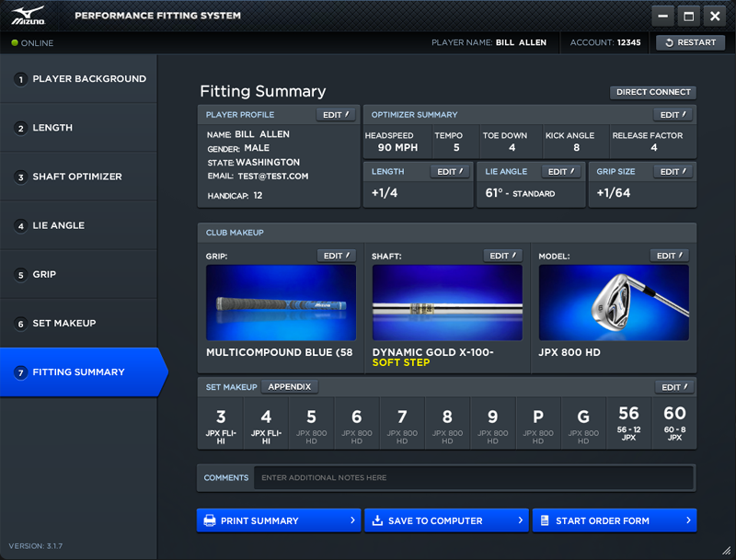This screenshot has width=736, height=560.
Task: Edit the Lie Angle value
Action: 561,172
